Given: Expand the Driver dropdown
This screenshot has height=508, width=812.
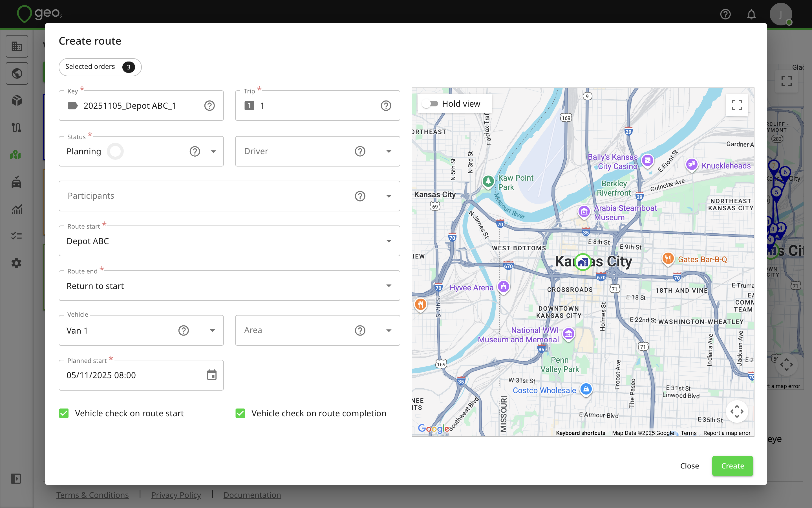Looking at the screenshot, I should coord(389,152).
